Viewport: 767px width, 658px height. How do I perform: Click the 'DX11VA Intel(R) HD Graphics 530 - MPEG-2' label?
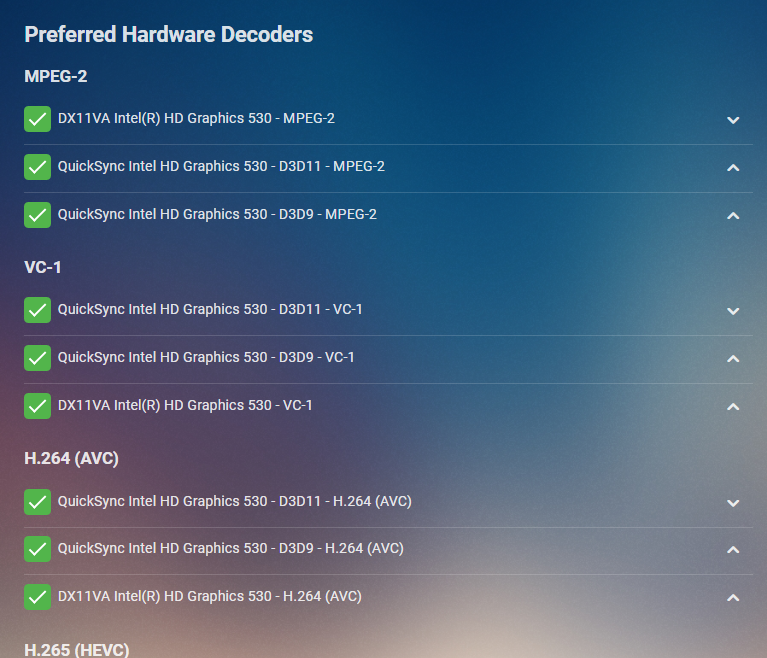coord(196,118)
